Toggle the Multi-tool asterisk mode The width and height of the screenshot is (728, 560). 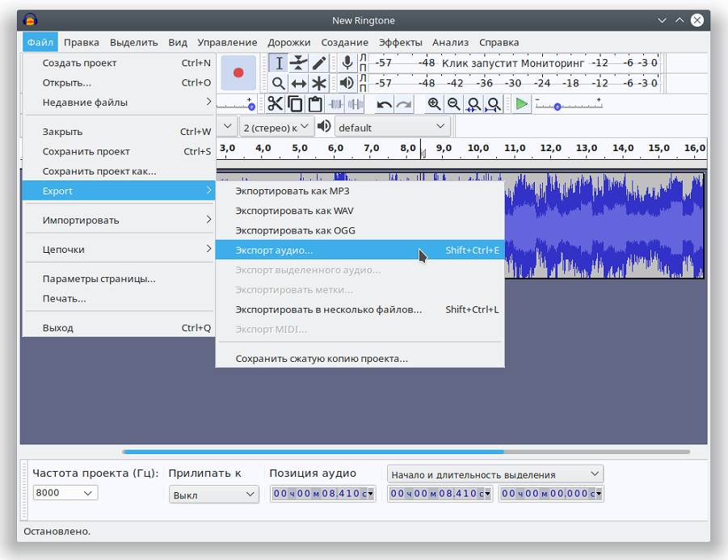[319, 83]
